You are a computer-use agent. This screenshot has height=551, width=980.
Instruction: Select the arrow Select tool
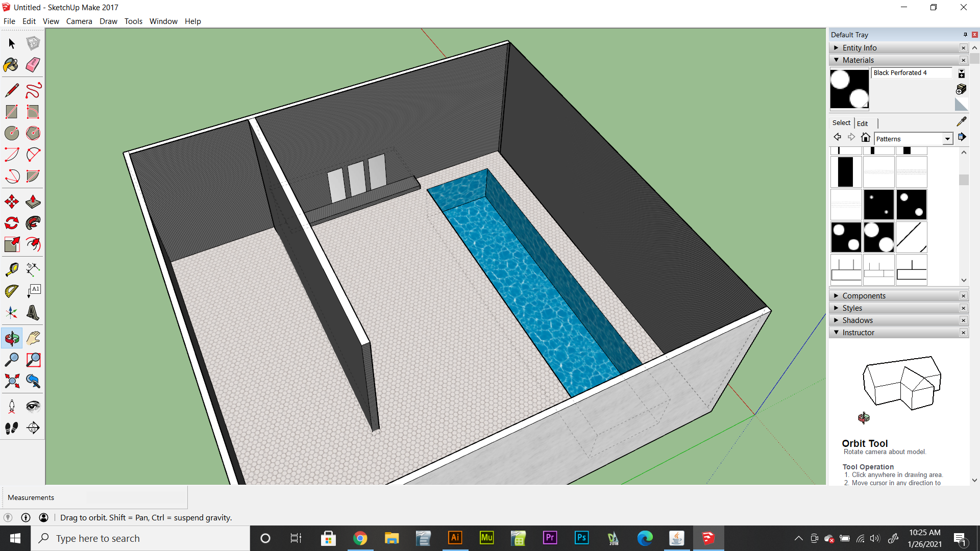(12, 43)
